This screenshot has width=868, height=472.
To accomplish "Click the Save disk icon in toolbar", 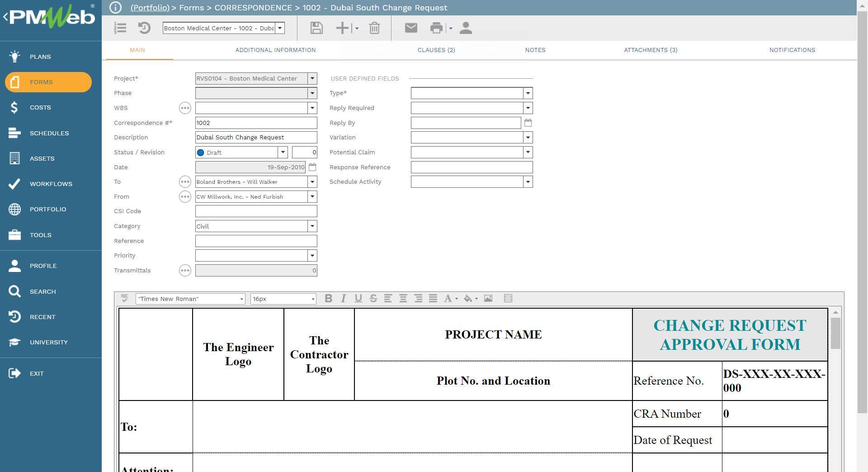I will coord(316,28).
